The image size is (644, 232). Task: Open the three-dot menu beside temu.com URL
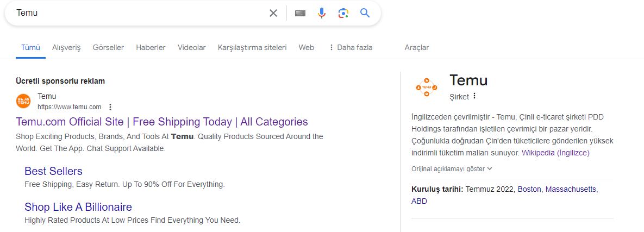[x=110, y=107]
